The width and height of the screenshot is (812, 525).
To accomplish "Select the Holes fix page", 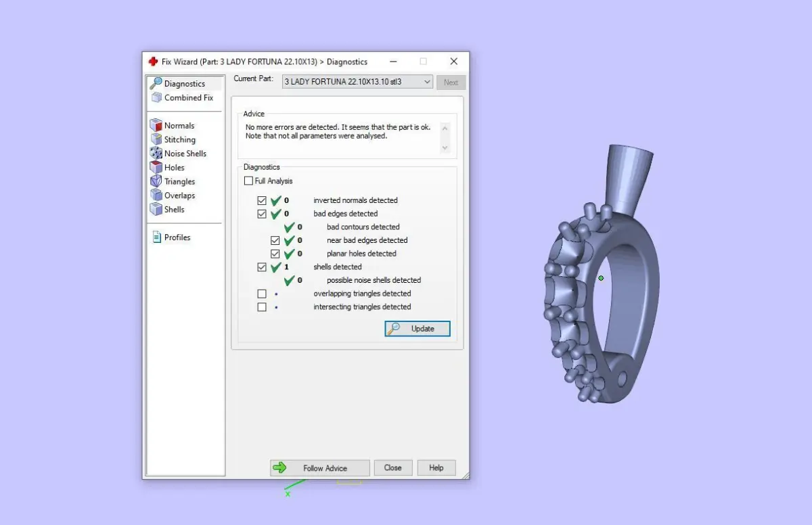I will point(168,168).
